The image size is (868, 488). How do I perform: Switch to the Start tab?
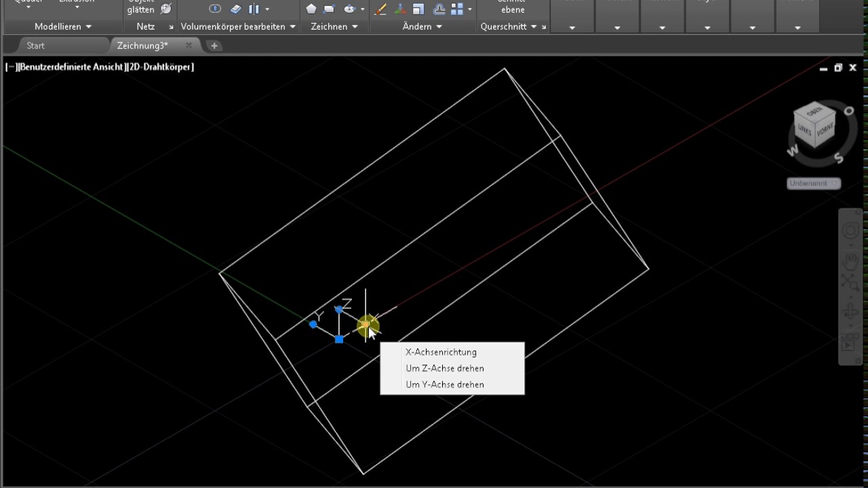tap(35, 45)
